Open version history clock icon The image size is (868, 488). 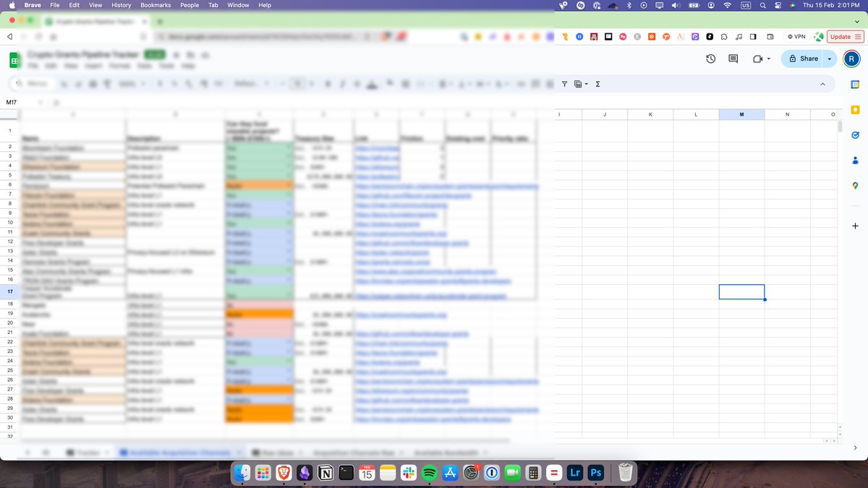[x=711, y=59]
